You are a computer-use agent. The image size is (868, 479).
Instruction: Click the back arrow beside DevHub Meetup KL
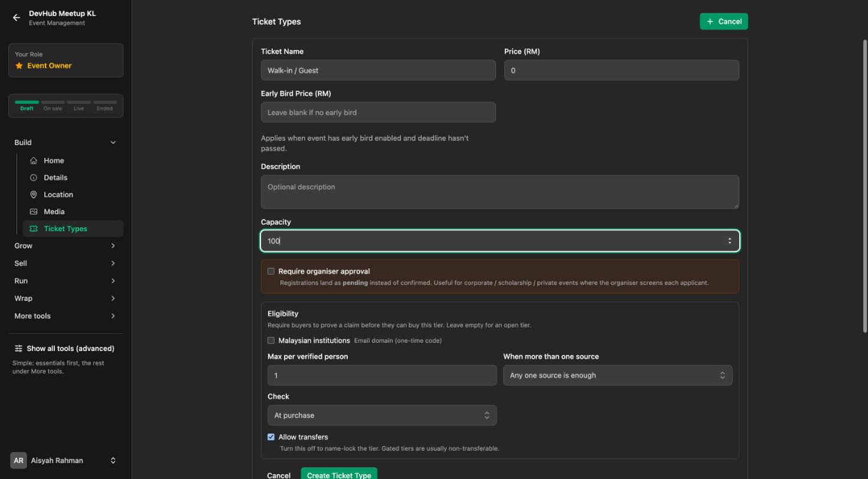coord(17,18)
